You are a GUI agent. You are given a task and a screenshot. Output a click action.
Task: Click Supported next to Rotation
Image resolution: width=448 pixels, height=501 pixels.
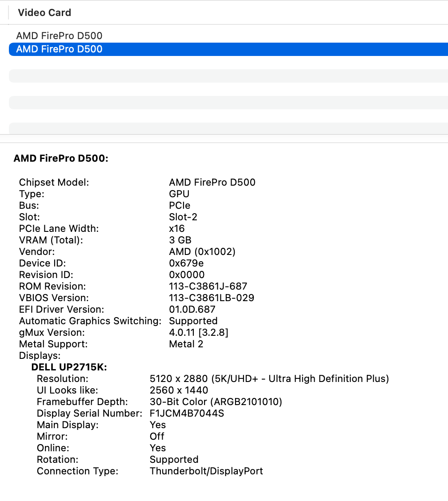pyautogui.click(x=174, y=459)
